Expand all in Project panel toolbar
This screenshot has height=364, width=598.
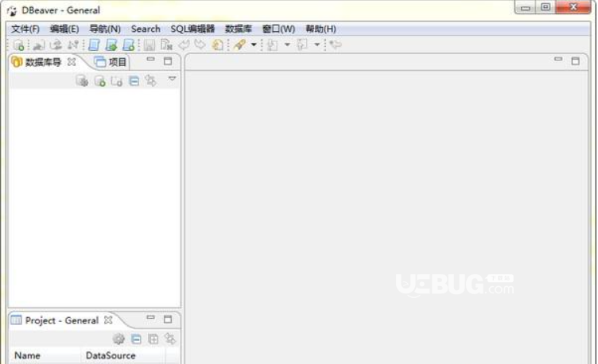[x=153, y=339]
